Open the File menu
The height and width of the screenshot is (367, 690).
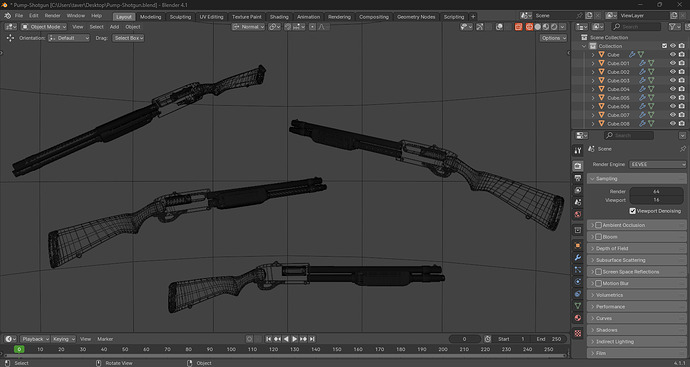pos(18,16)
